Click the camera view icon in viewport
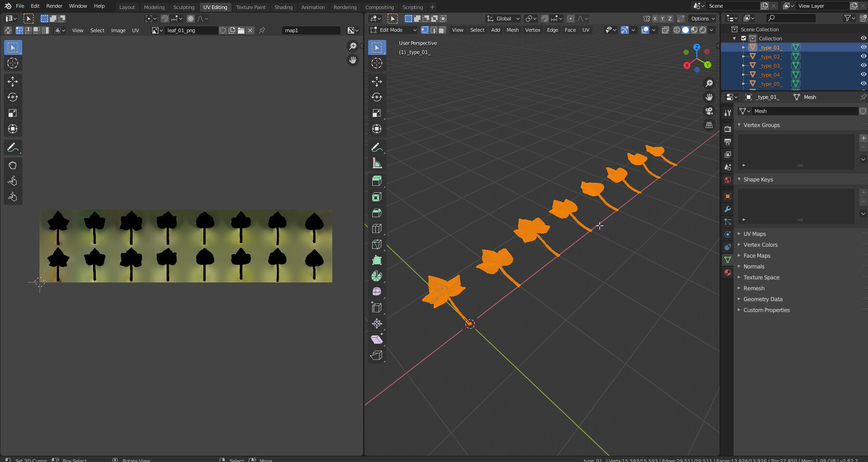 click(709, 111)
